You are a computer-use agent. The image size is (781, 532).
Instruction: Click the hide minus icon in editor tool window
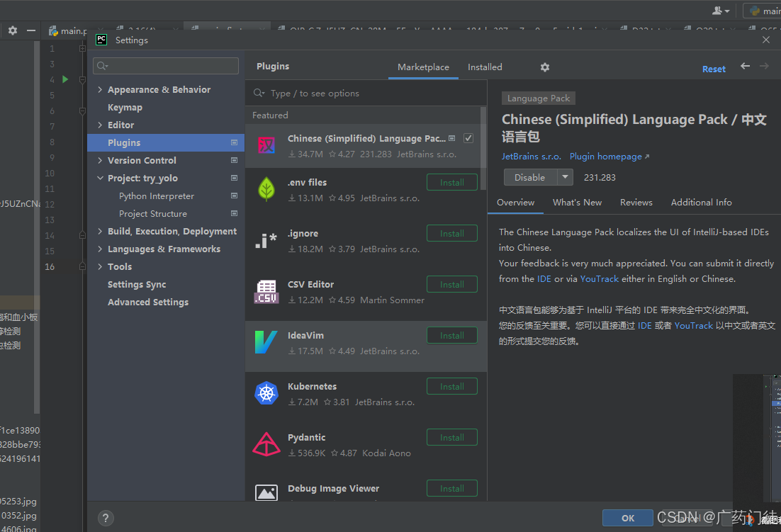coord(31,30)
